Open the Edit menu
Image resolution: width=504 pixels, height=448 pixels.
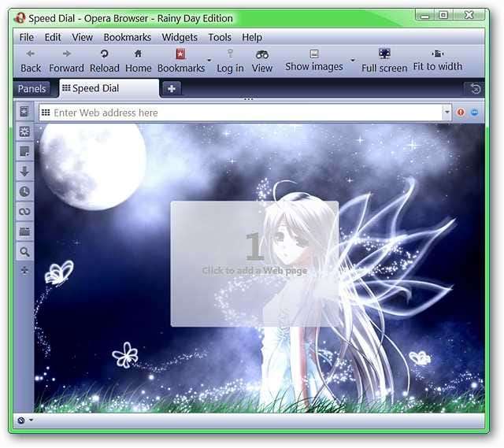click(53, 37)
